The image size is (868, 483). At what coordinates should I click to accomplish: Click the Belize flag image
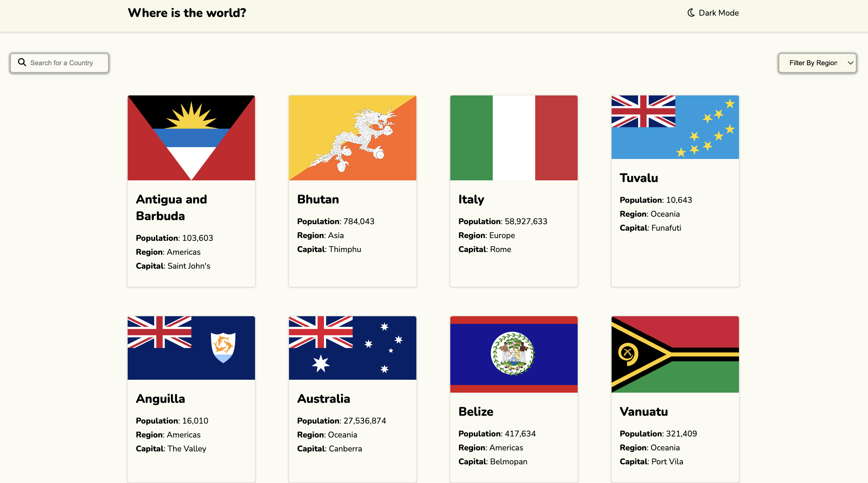(x=513, y=354)
